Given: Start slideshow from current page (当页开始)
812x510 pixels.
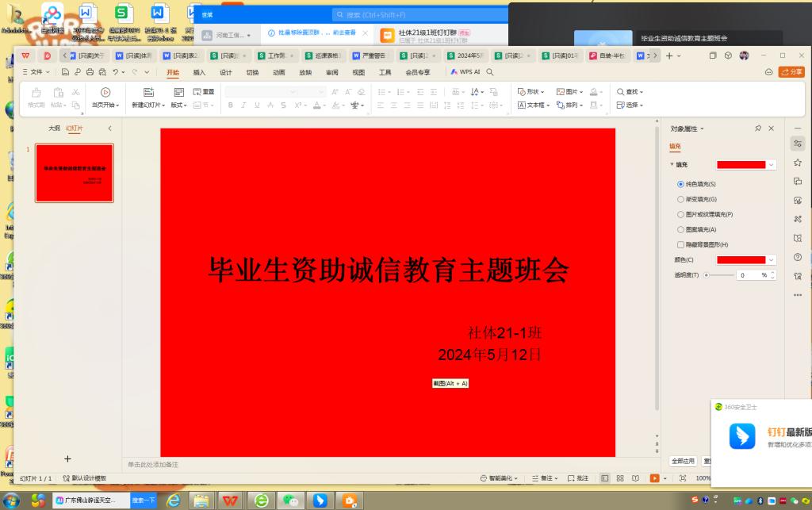Looking at the screenshot, I should click(105, 98).
